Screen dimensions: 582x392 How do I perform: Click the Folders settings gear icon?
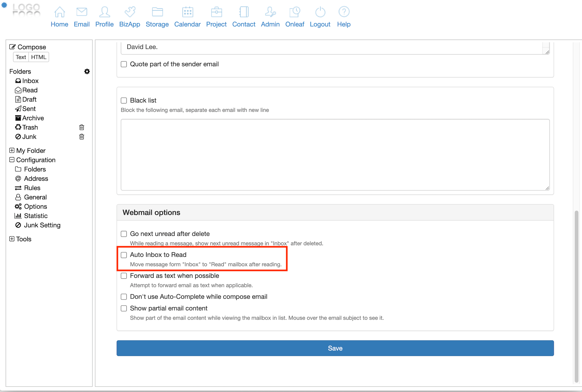tap(87, 71)
